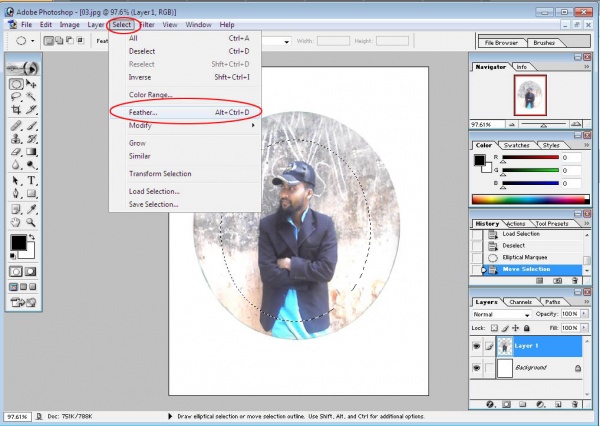Select the Zoom magnifier tool
This screenshot has height=426, width=600.
33,222
